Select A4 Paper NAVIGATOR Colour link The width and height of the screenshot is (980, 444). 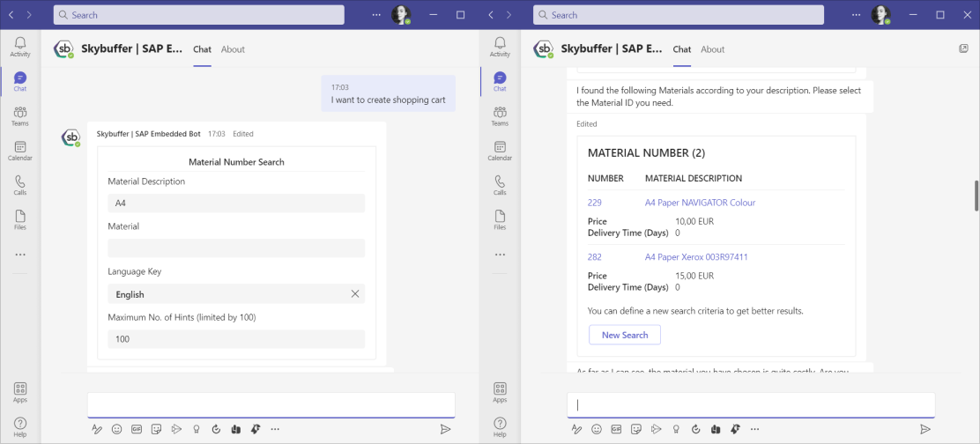(700, 203)
